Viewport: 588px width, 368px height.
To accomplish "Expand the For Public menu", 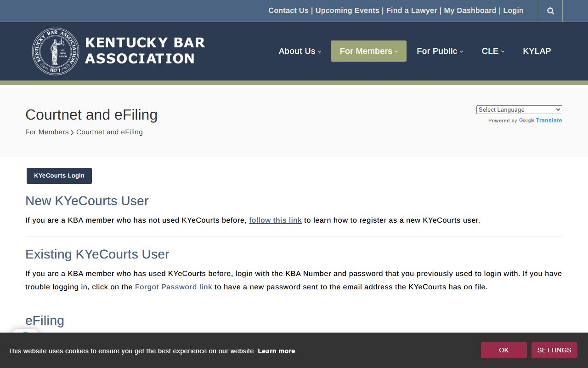I will [440, 51].
